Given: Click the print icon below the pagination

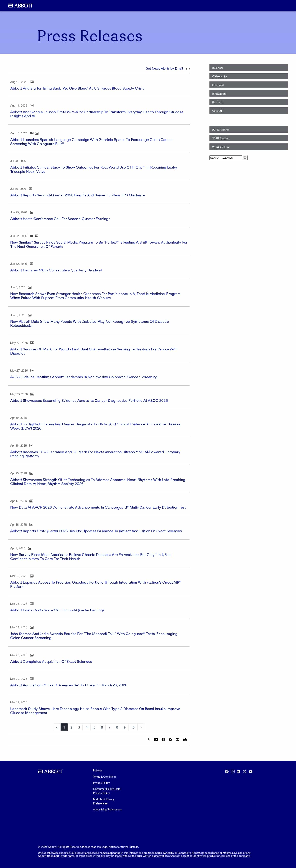Looking at the screenshot, I should coord(185,739).
